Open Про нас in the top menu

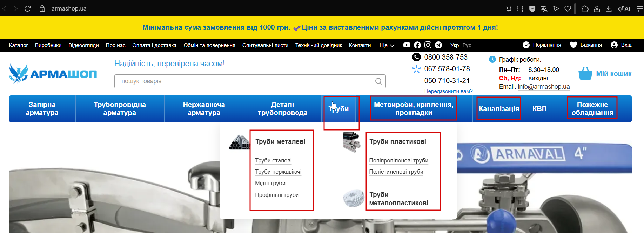pyautogui.click(x=115, y=45)
